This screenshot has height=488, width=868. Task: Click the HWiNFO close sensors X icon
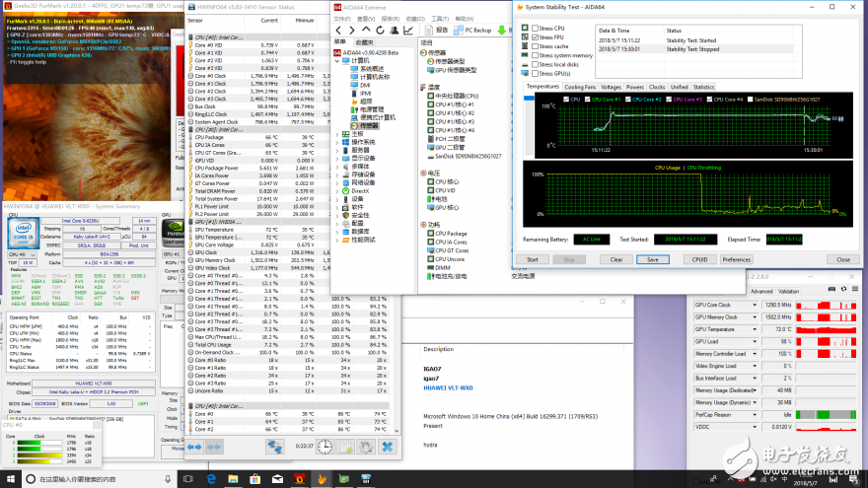pos(387,447)
